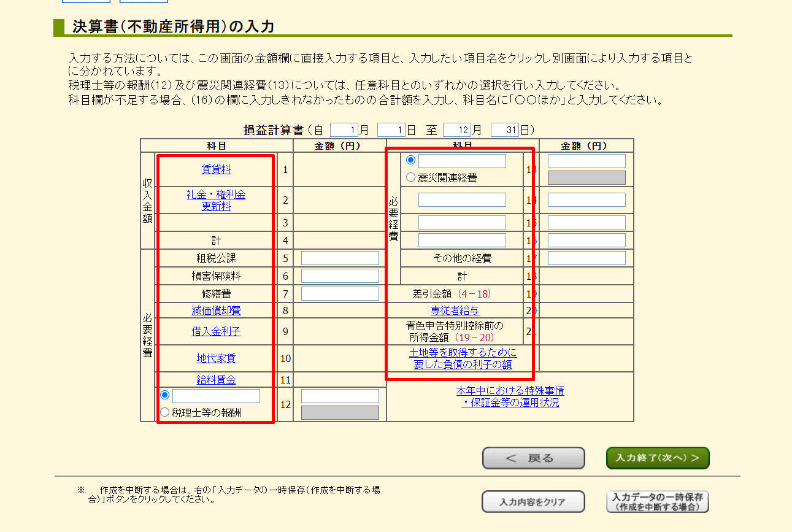Open the 地代家賃 link
The height and width of the screenshot is (532, 792).
point(216,358)
